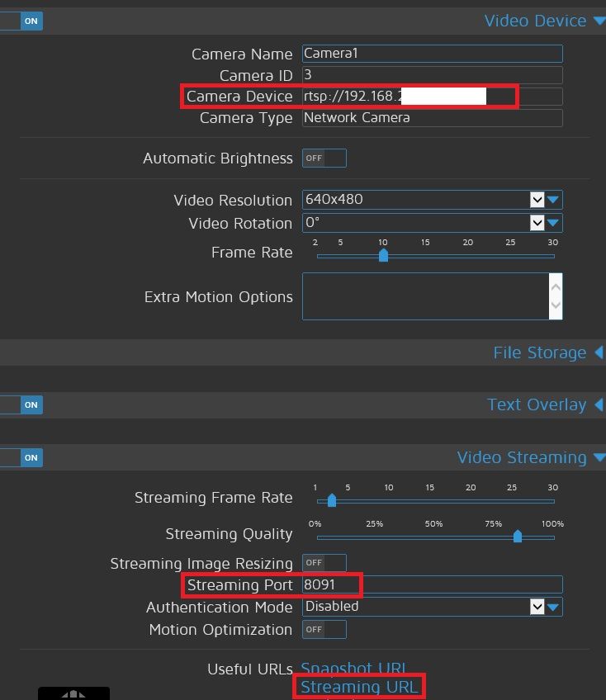This screenshot has height=700, width=606.
Task: Enable Automatic Brightness
Action: click(324, 158)
